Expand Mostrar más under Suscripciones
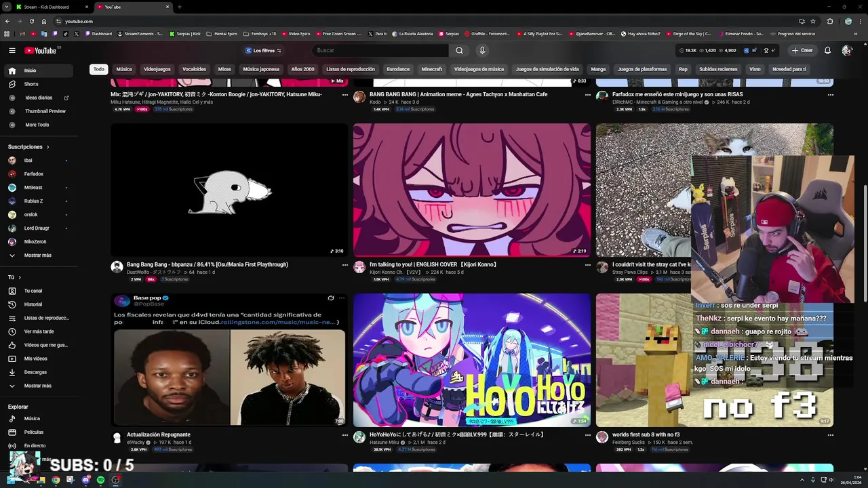This screenshot has height=488, width=868. point(39,256)
